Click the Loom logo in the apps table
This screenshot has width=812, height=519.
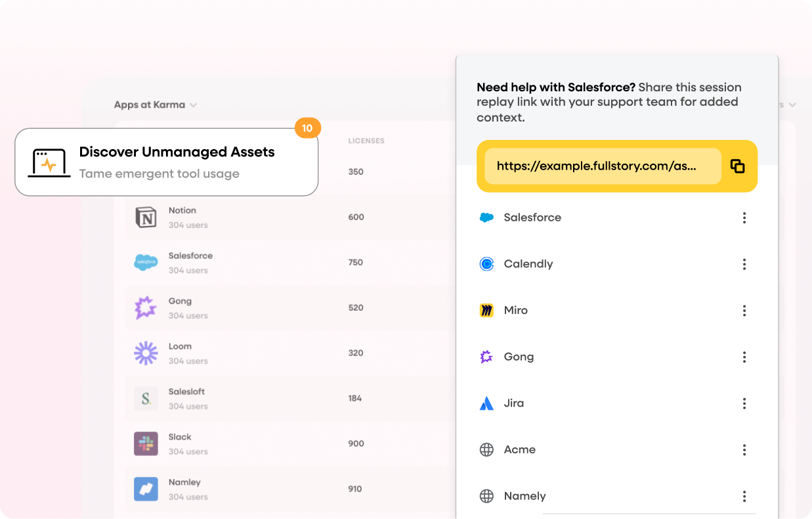tap(146, 353)
